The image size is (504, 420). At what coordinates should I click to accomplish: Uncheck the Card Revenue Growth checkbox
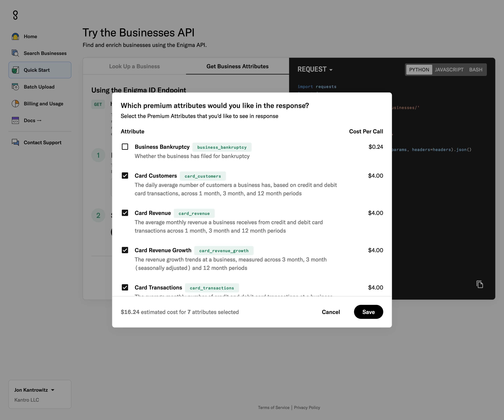coord(125,250)
